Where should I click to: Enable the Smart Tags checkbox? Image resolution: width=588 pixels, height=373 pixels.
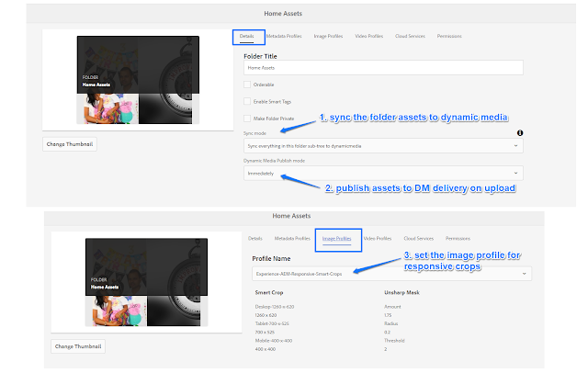click(x=247, y=101)
